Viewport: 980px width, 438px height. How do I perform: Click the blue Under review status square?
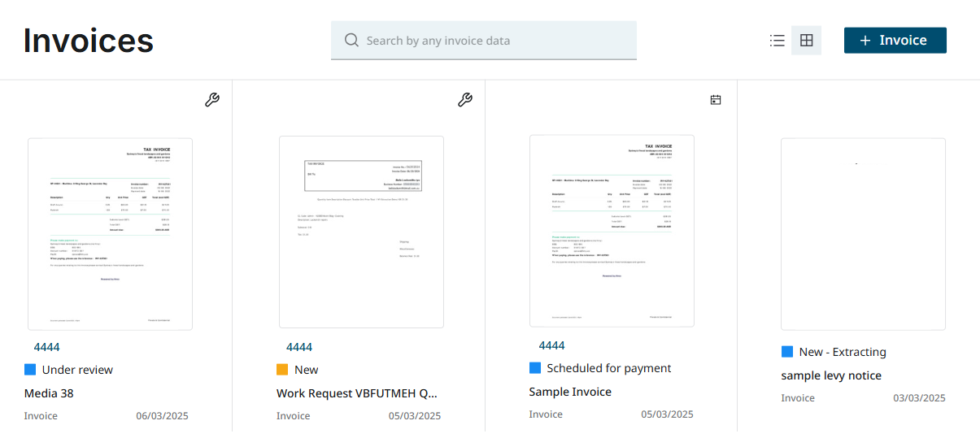coord(31,370)
